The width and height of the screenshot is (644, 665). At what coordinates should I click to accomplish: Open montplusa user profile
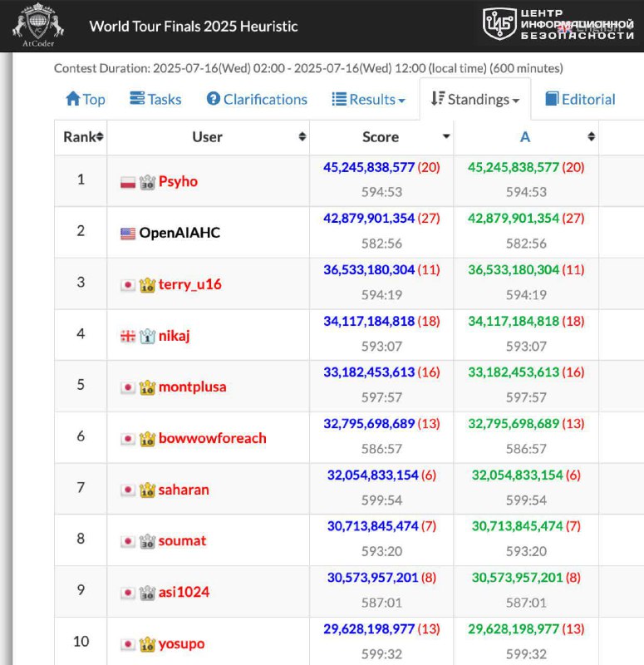point(193,387)
